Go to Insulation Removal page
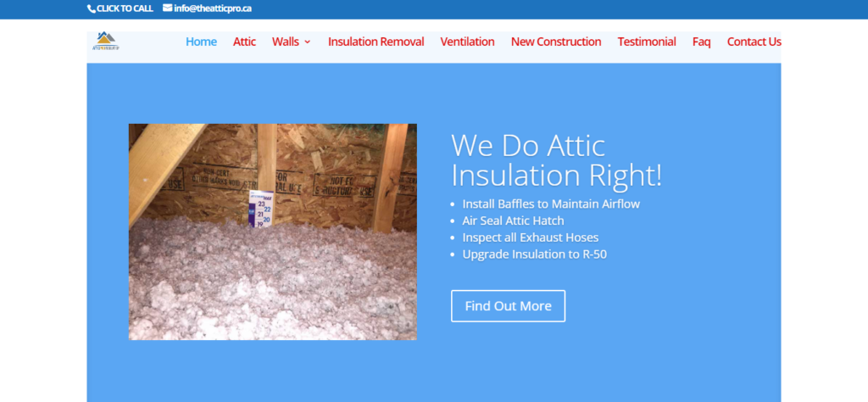Image resolution: width=868 pixels, height=402 pixels. 376,42
